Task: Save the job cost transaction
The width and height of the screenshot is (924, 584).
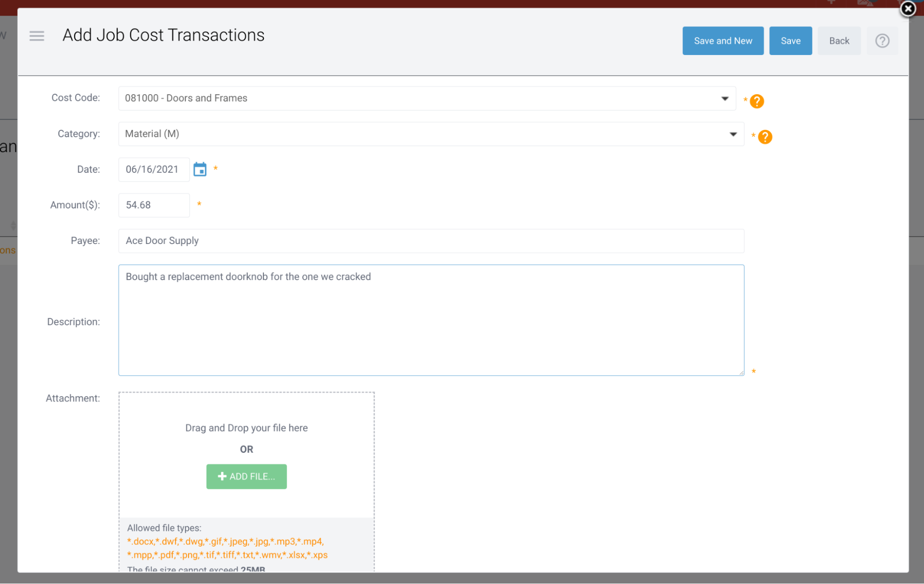Action: point(790,41)
